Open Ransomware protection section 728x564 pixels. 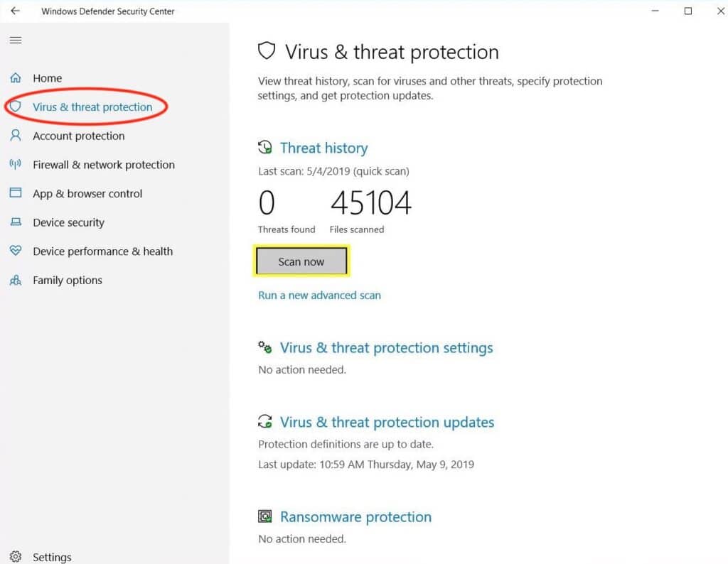pos(355,517)
